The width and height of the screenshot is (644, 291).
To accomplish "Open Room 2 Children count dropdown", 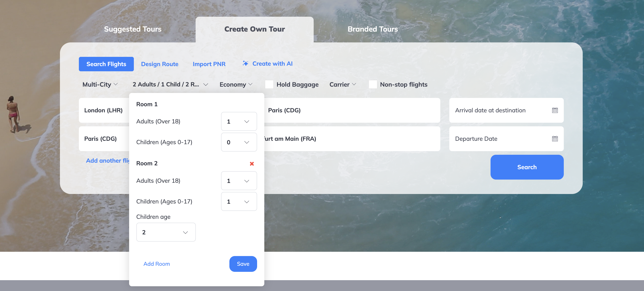I will coord(239,202).
